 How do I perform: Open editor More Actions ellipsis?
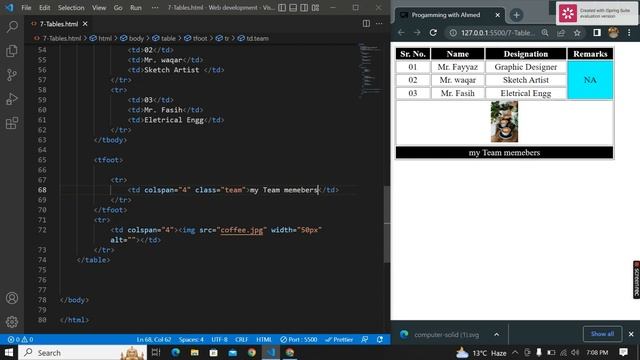pos(379,24)
